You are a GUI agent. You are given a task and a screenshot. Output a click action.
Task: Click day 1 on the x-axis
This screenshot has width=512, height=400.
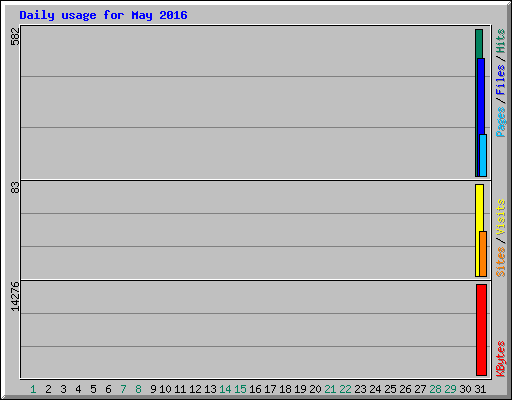[33, 389]
